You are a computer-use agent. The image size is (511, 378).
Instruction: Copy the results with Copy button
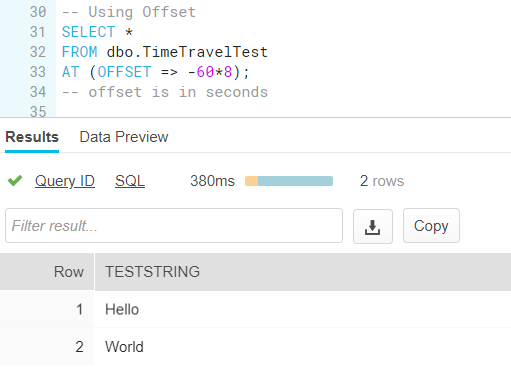pos(431,226)
